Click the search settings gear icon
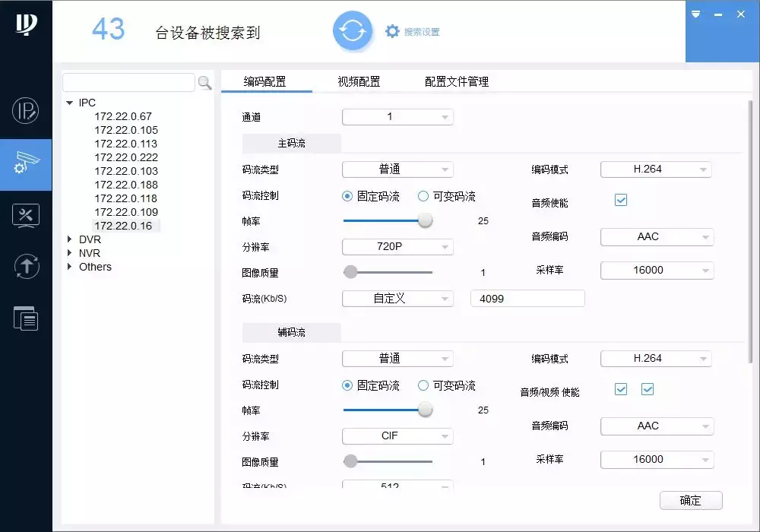 392,31
